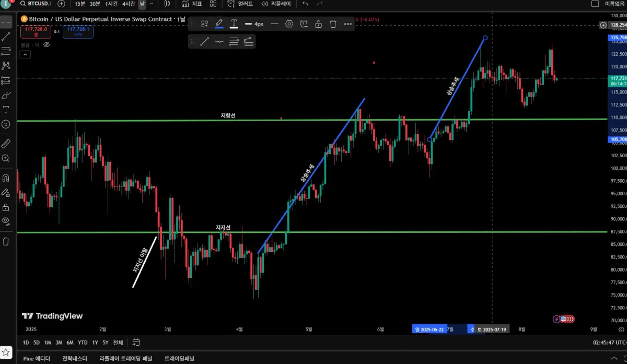This screenshot has width=627, height=364.
Task: Set date range to 3M
Action: [x=59, y=343]
